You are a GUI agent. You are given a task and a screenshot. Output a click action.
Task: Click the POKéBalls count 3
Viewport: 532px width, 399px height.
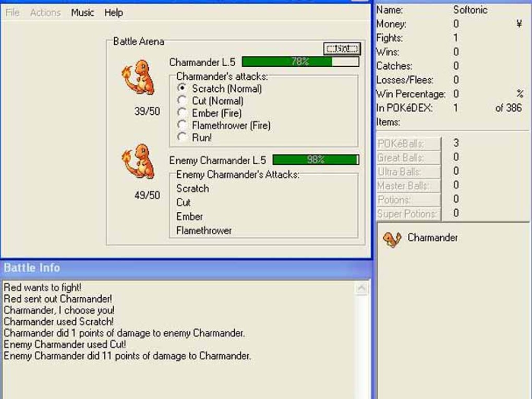click(456, 143)
